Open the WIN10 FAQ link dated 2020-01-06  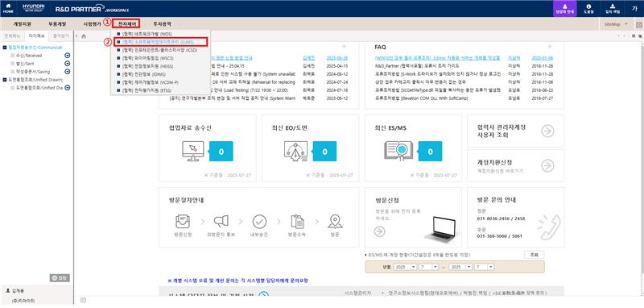(x=437, y=57)
